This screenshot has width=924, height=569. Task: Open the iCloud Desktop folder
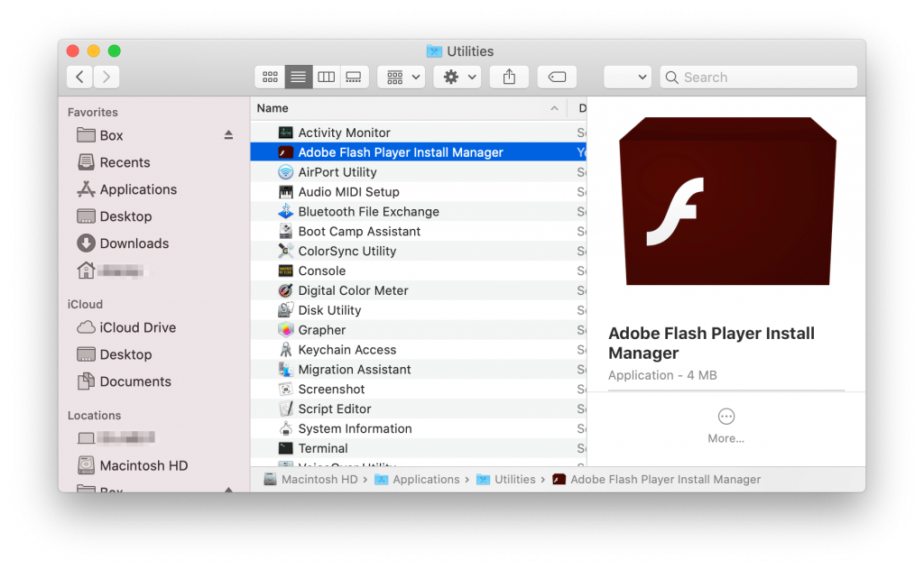(x=115, y=354)
